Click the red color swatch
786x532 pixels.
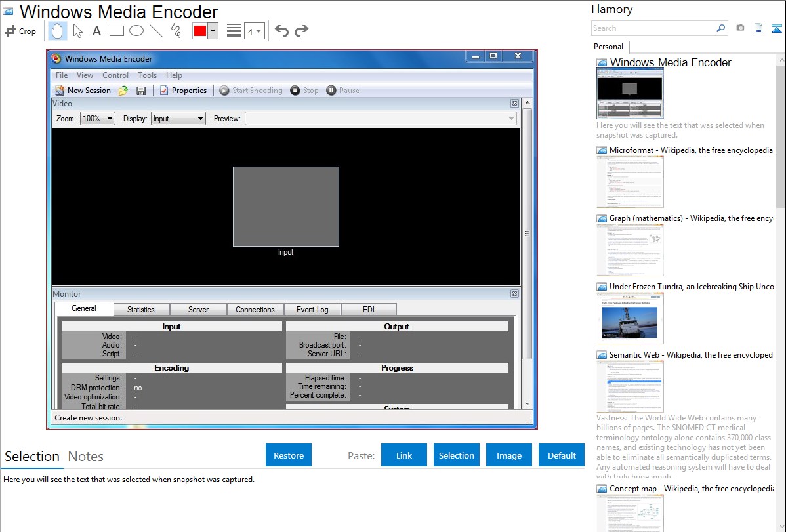pyautogui.click(x=200, y=31)
